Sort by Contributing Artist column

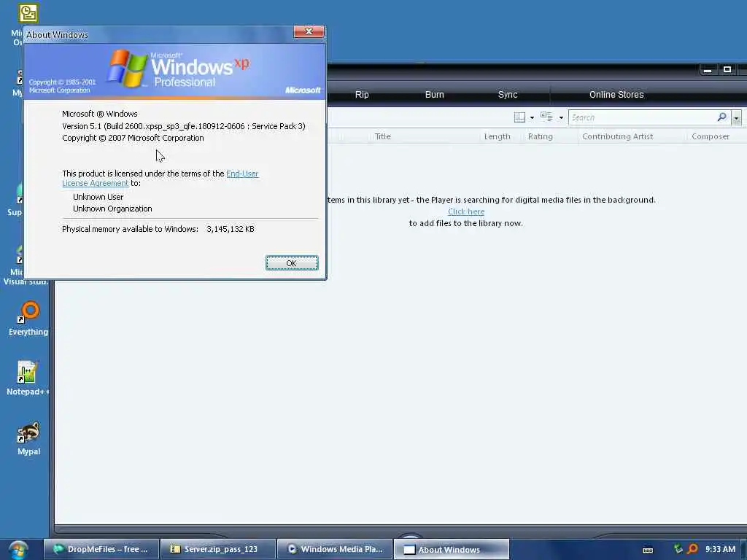tap(617, 136)
